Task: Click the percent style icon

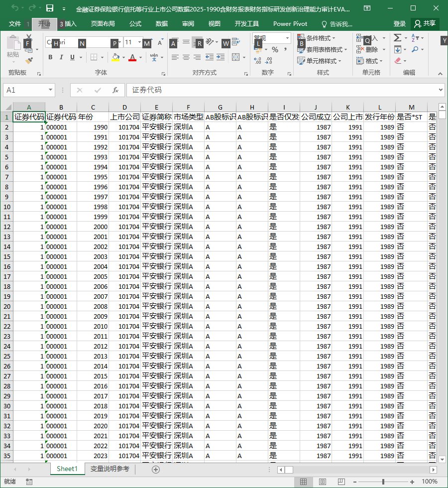Action: (x=275, y=49)
